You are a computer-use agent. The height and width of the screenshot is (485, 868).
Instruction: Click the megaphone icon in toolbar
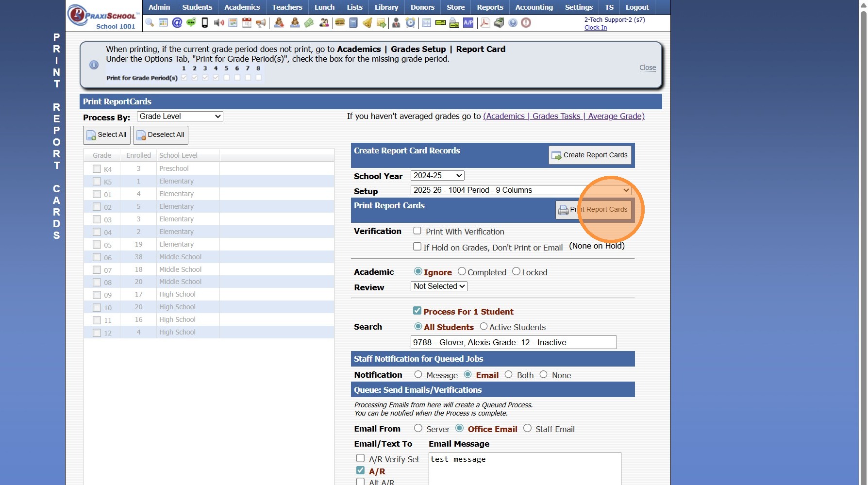click(x=261, y=23)
